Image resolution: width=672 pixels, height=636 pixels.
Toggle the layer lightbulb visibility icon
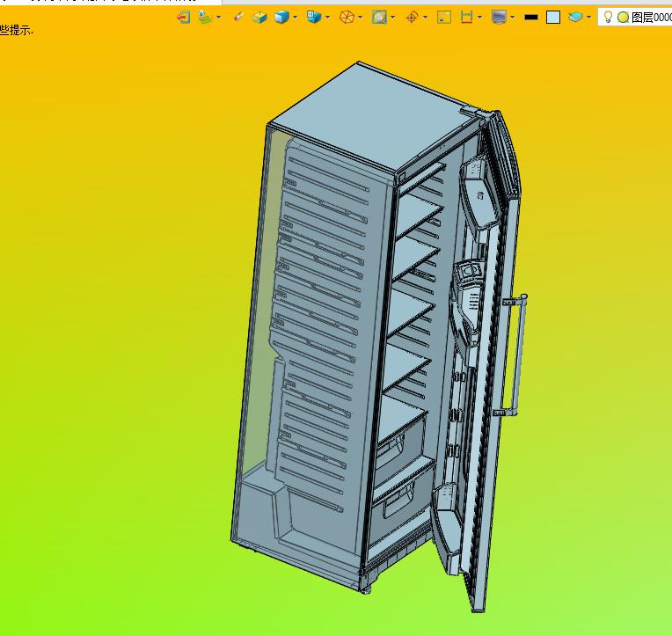coord(608,17)
